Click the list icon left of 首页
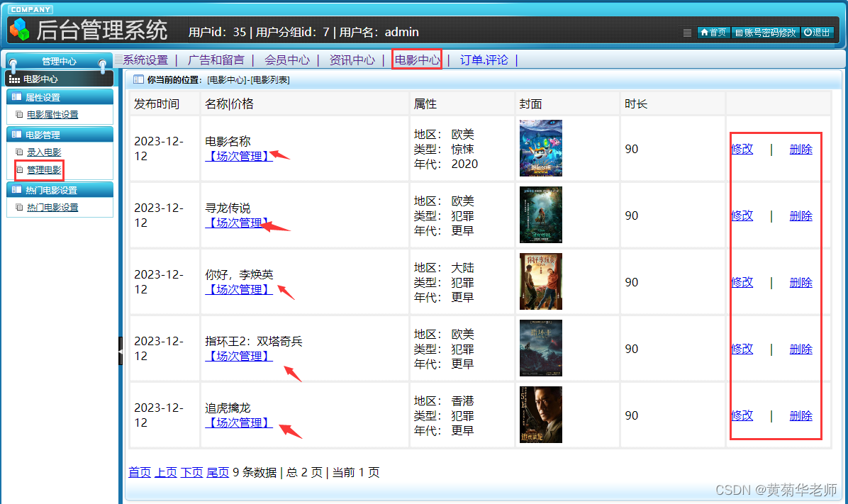Viewport: 848px width, 504px height. tap(687, 33)
